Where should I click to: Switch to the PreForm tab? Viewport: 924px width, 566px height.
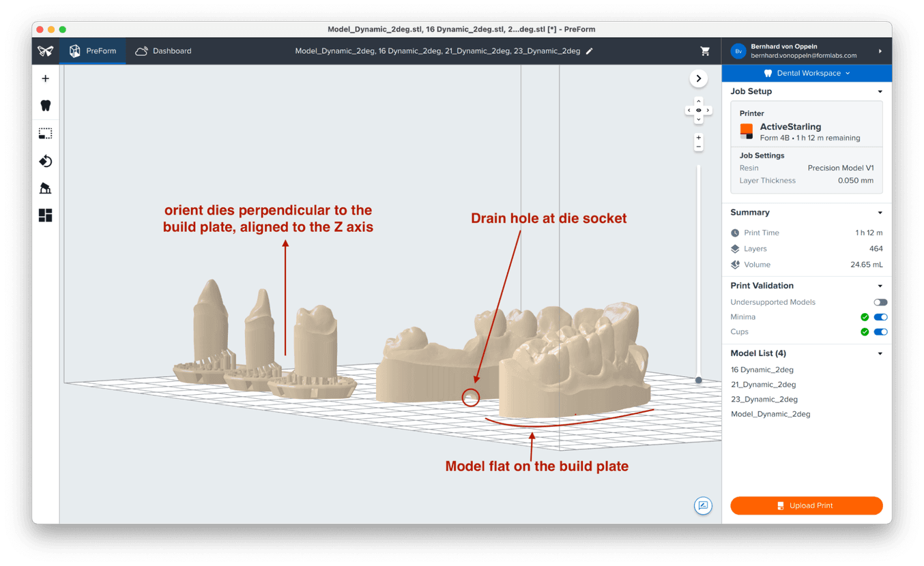tap(92, 51)
